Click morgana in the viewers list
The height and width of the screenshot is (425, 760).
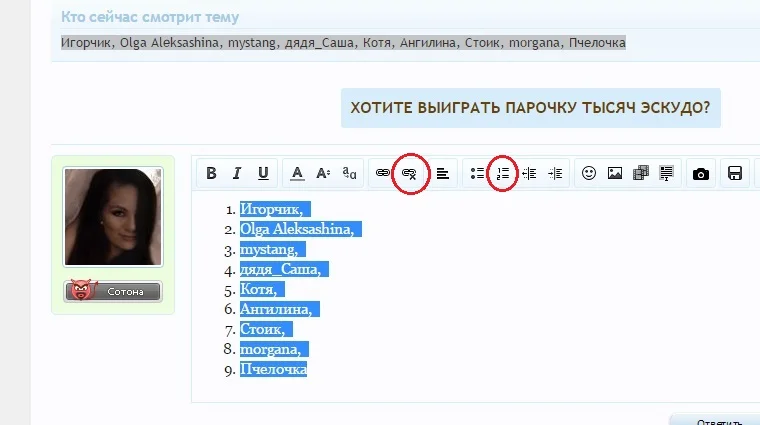[535, 43]
